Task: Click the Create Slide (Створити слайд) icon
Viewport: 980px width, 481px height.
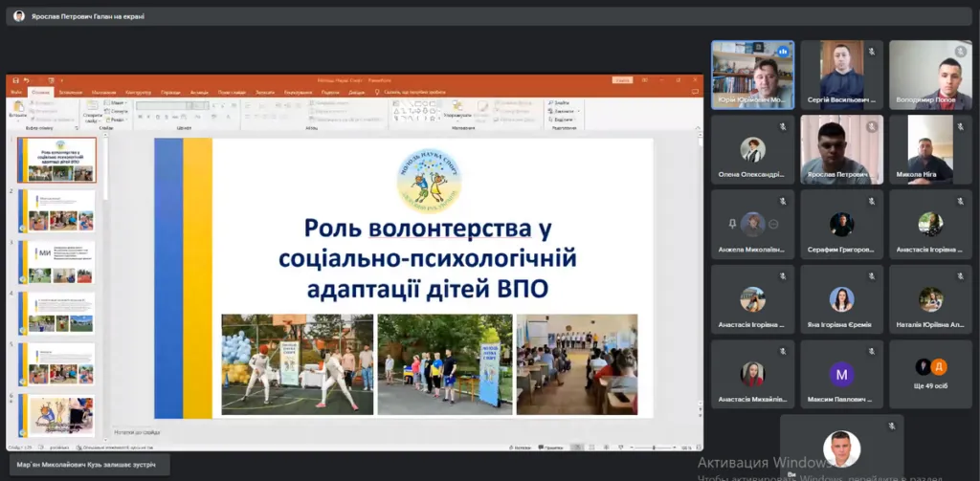Action: (92, 106)
